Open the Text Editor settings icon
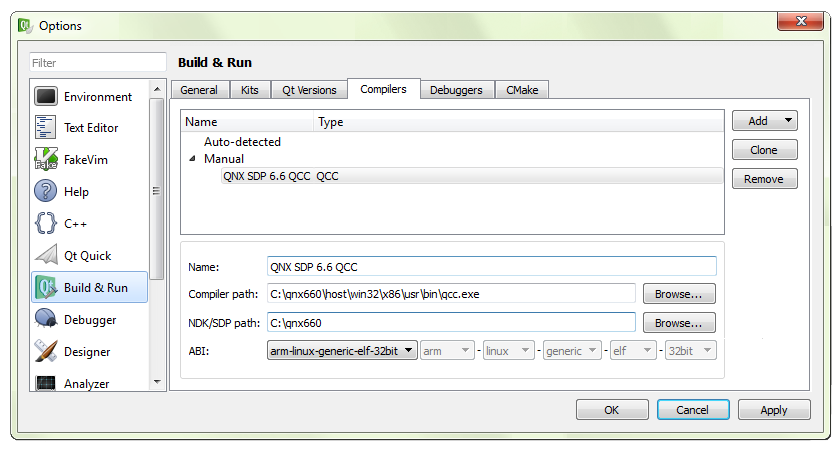This screenshot has height=449, width=836. (46, 128)
